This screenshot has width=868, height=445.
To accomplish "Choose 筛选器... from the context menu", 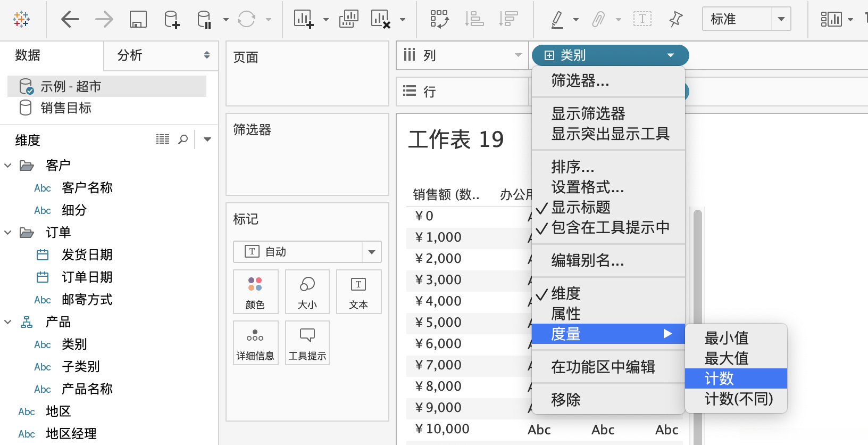I will 608,80.
